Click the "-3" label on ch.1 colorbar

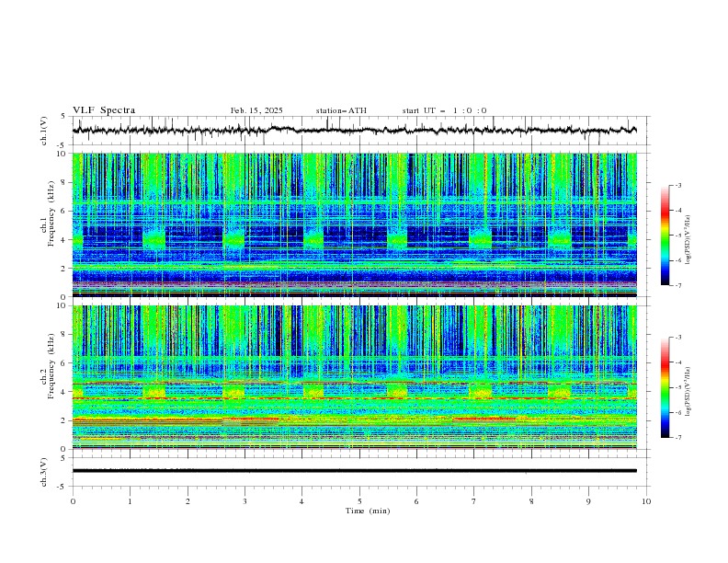678,185
